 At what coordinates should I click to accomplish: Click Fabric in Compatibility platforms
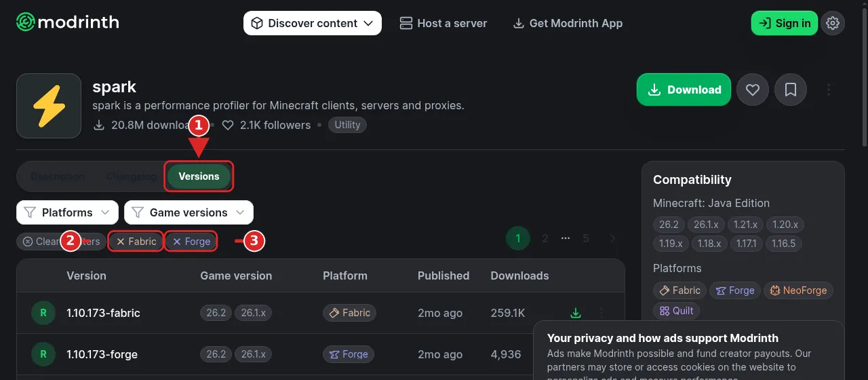(679, 290)
